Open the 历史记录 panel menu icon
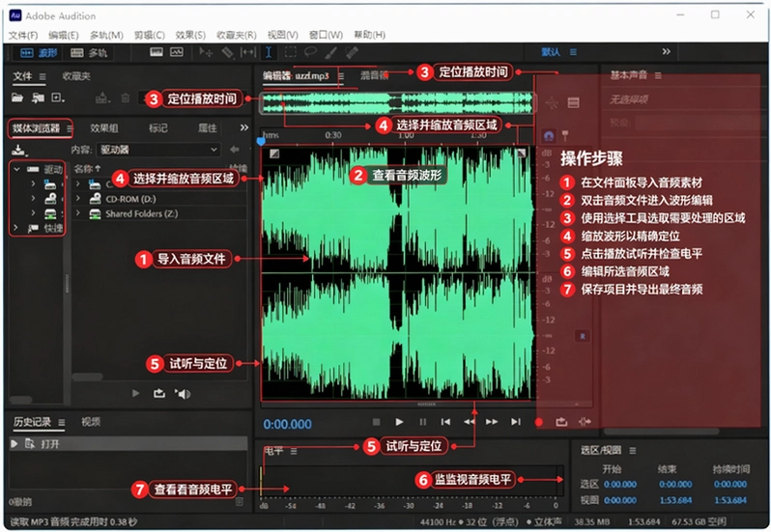 [x=62, y=423]
